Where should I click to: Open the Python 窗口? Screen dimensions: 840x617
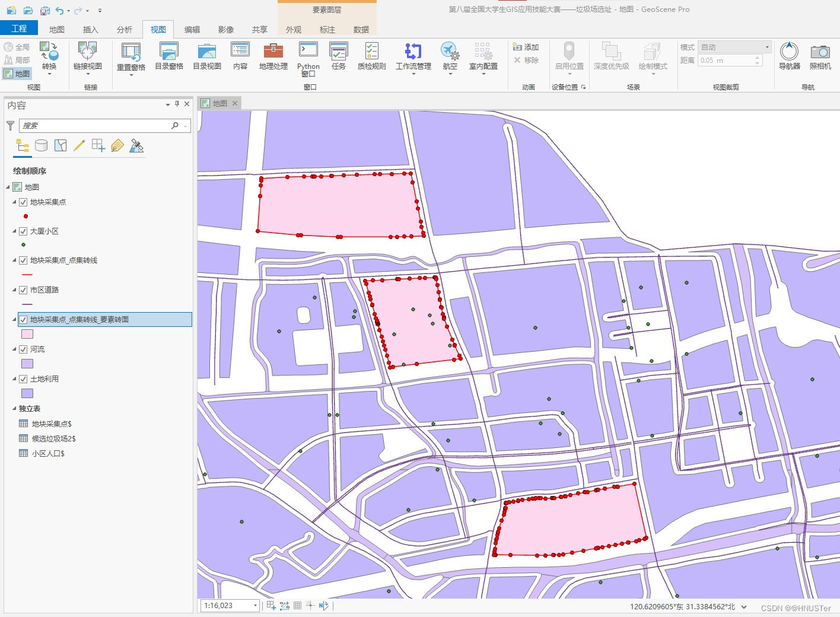pyautogui.click(x=308, y=59)
